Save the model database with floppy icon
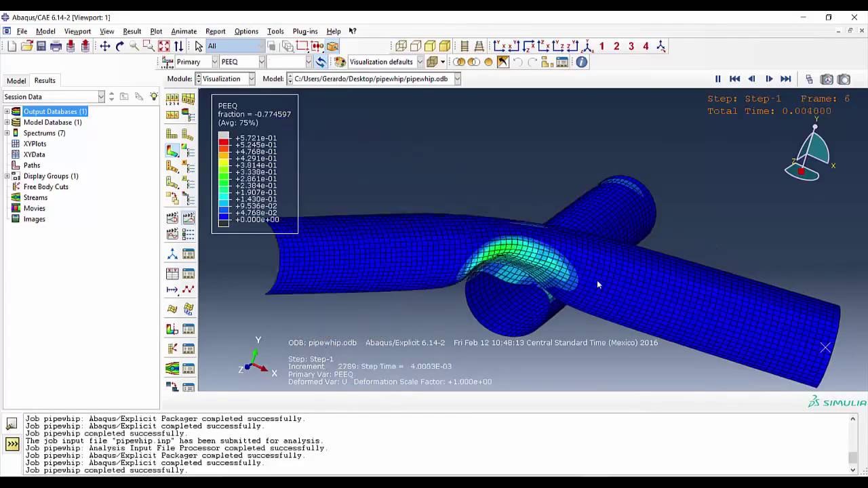This screenshot has width=868, height=488. pos(41,46)
